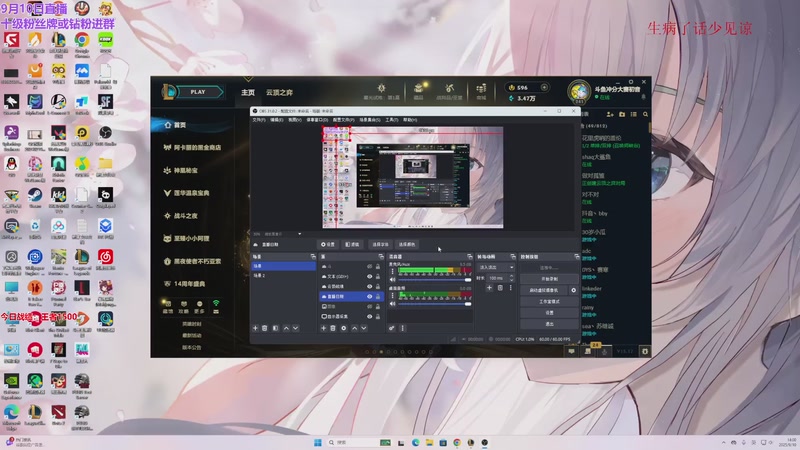Increase transition duration with up stepper
This screenshot has width=800, height=450.
pos(512,276)
